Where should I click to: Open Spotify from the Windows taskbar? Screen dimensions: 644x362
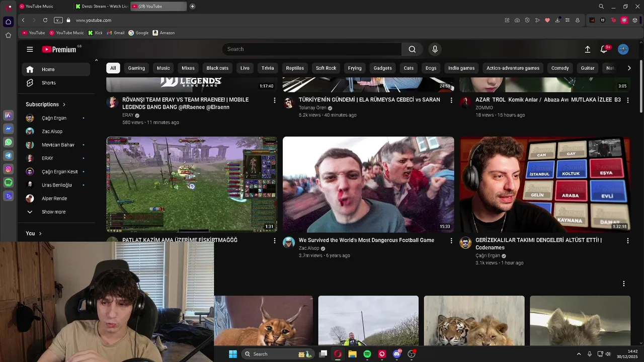pos(367,354)
